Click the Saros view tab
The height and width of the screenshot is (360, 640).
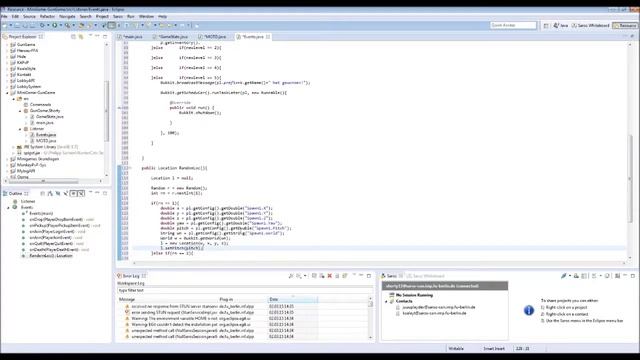(391, 276)
